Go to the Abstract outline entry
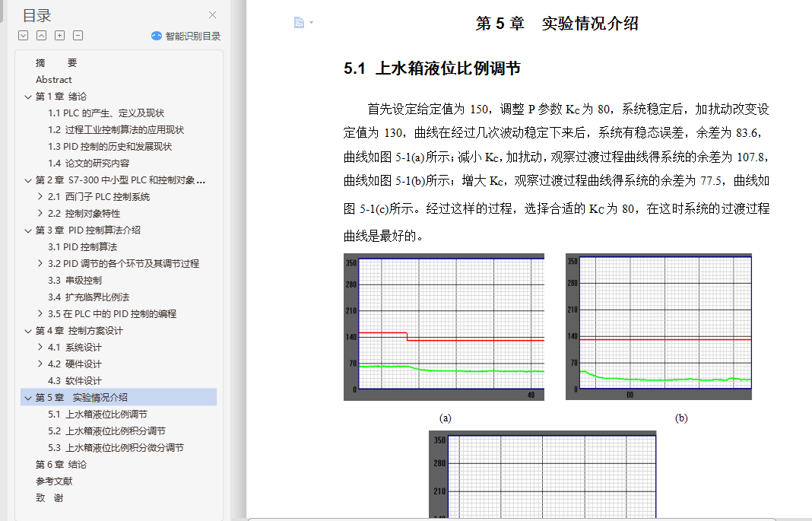Screen dimensions: 812x521 point(54,80)
